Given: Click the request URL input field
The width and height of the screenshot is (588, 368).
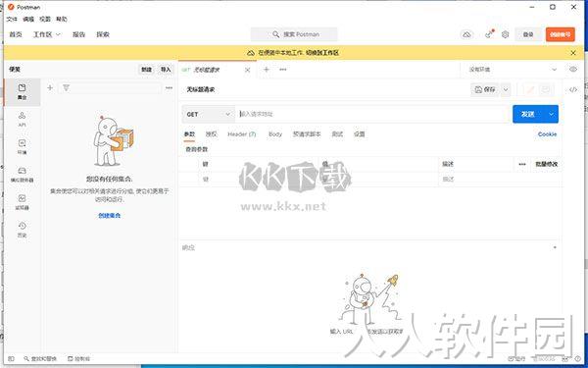Looking at the screenshot, I should pyautogui.click(x=372, y=114).
